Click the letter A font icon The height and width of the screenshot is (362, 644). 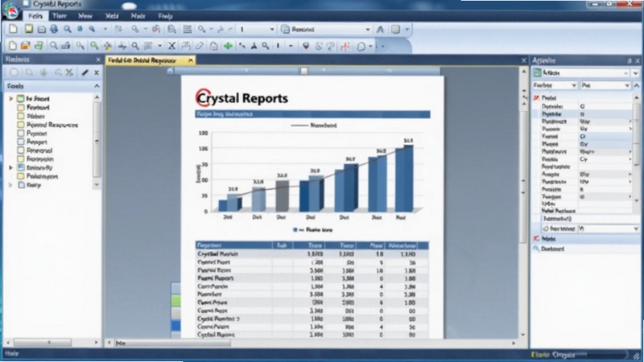click(380, 30)
